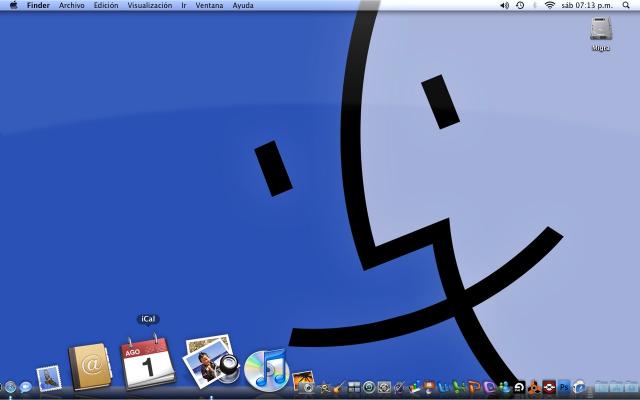Open GarageBand guitar icon in Dock
Screen dimensions: 640x400
click(338, 387)
